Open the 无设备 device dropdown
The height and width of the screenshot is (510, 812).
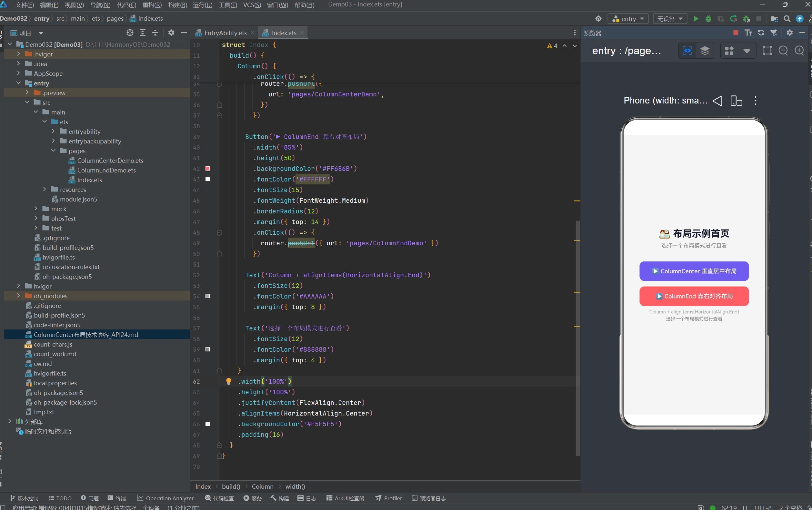pyautogui.click(x=670, y=19)
